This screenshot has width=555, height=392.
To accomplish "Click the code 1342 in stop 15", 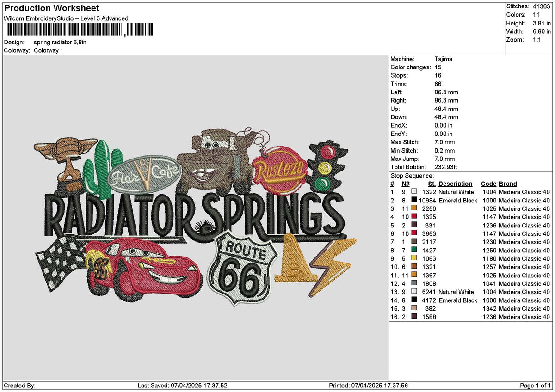I will click(489, 308).
